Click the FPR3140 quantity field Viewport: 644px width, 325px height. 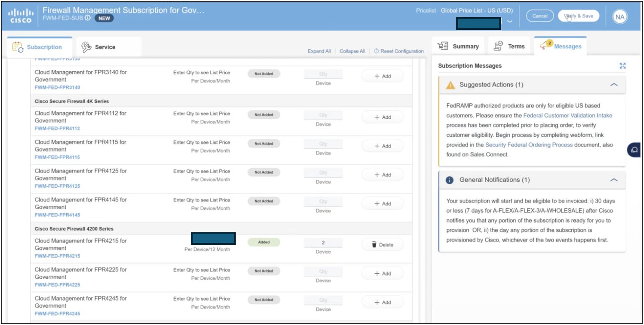(x=323, y=74)
